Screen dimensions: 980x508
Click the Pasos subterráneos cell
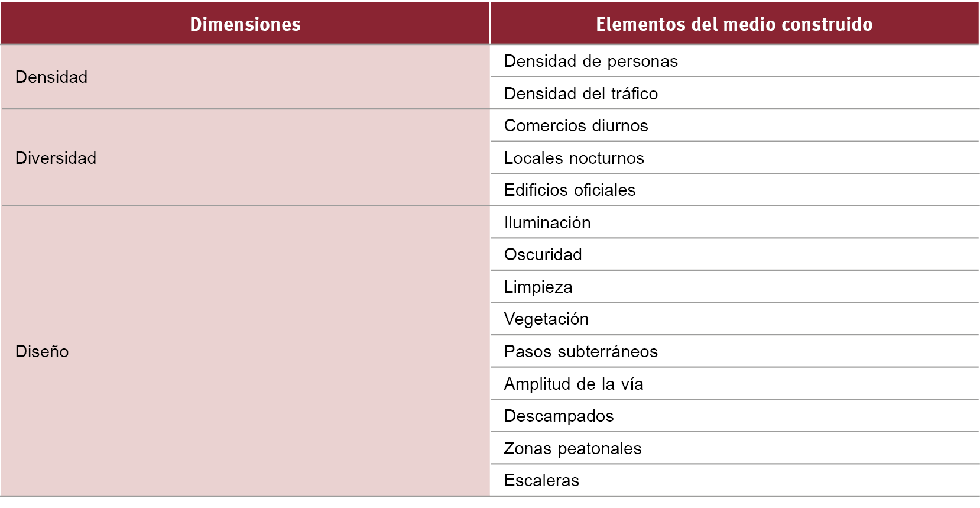pyautogui.click(x=580, y=351)
